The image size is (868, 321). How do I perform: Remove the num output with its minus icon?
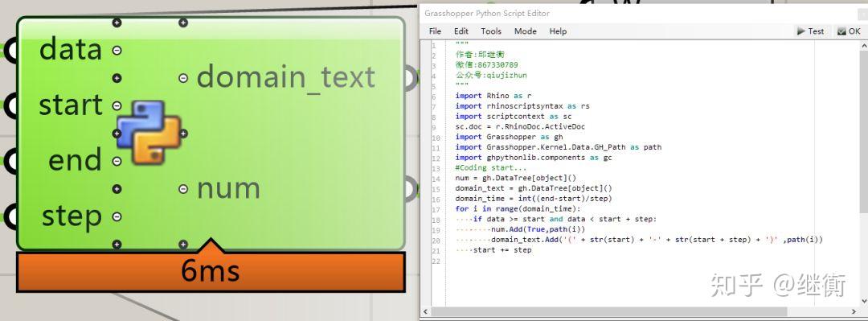tap(183, 189)
